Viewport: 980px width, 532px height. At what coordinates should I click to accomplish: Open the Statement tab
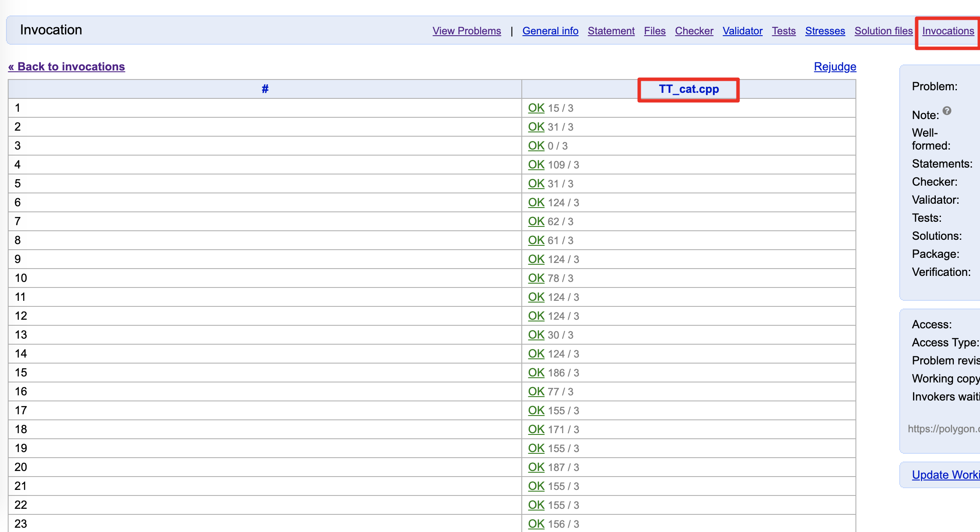(x=611, y=31)
